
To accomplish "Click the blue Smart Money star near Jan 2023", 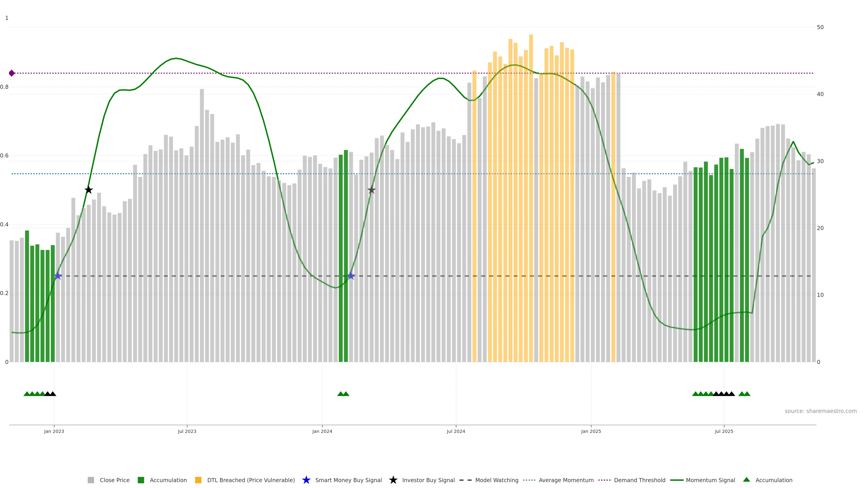I will coord(58,276).
